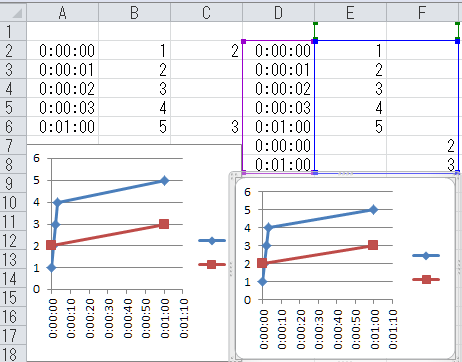The image size is (462, 362).
Task: Click cell D5 showing 0:00:03
Action: (x=279, y=107)
